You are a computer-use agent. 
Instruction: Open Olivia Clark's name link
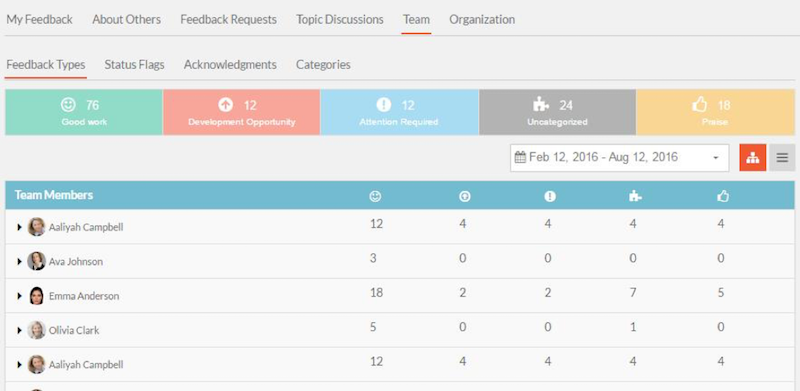click(x=74, y=331)
